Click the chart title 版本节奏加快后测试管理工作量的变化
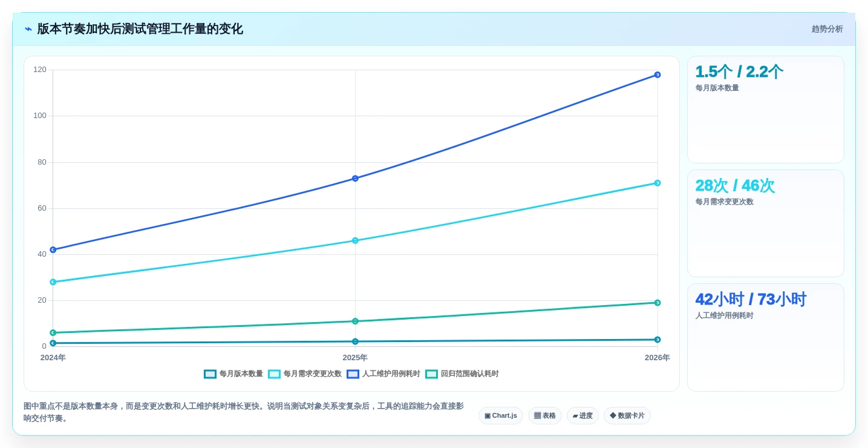Screen dimensions: 868x448 pos(140,29)
